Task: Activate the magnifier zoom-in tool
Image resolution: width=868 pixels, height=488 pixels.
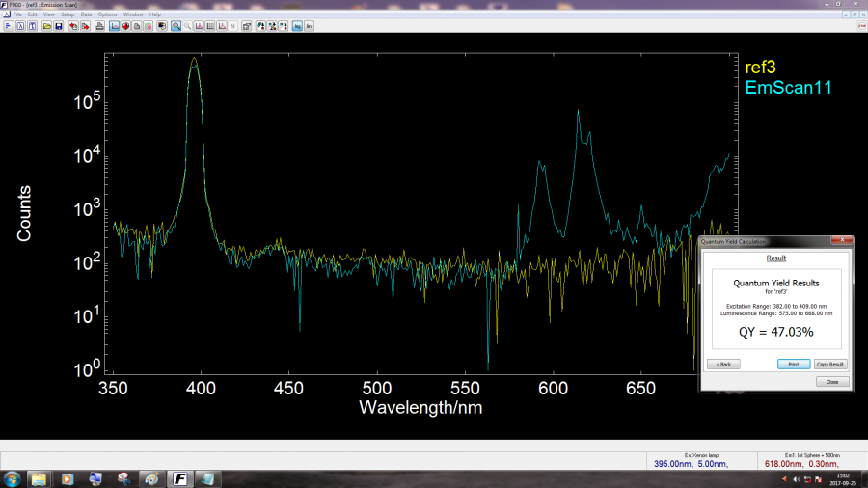Action: [x=176, y=26]
